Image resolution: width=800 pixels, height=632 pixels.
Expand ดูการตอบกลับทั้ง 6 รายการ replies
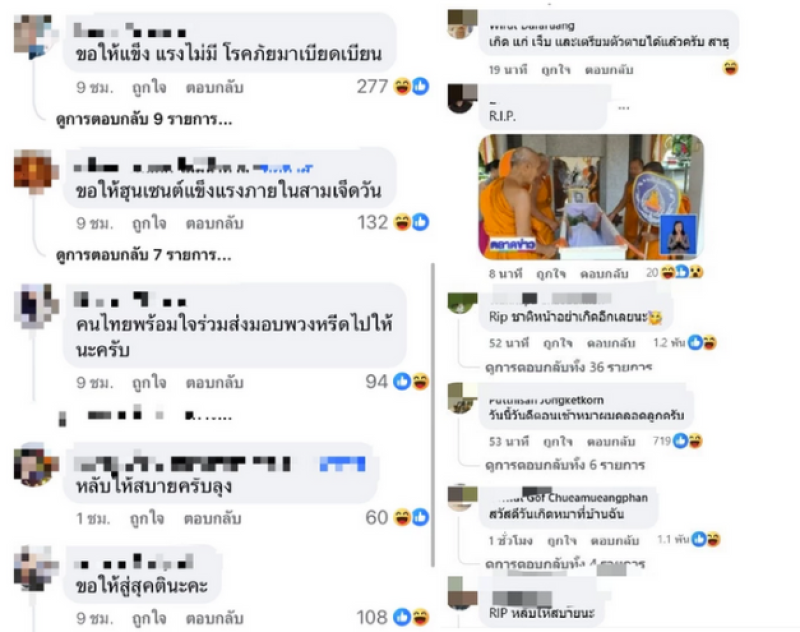(x=565, y=465)
